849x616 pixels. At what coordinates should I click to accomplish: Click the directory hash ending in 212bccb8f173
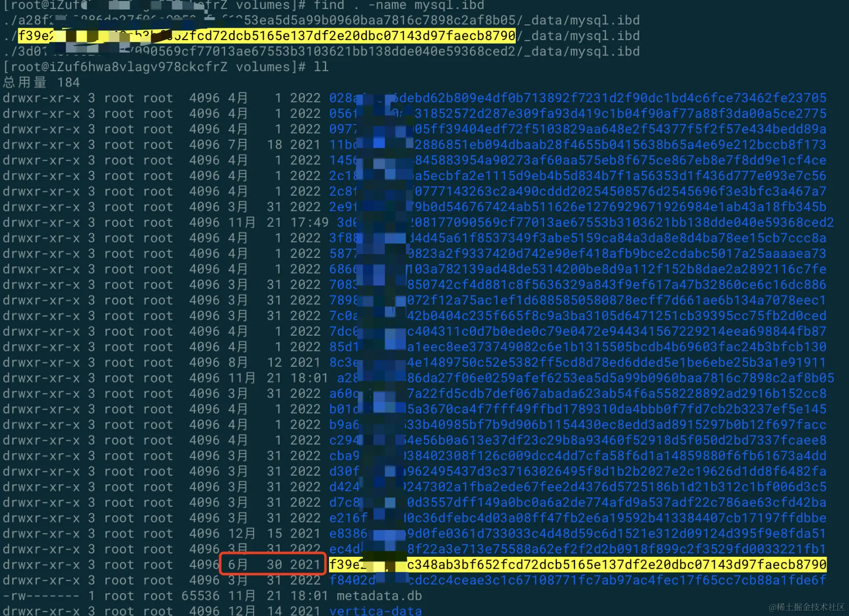point(578,145)
